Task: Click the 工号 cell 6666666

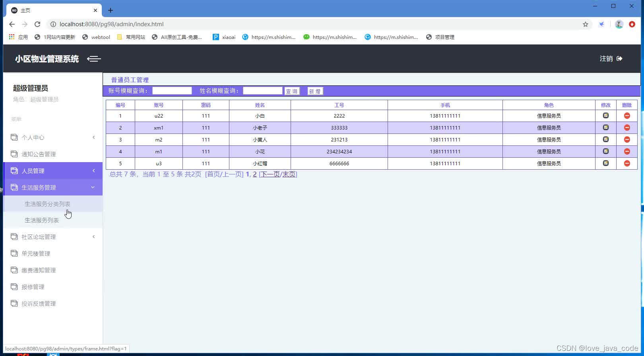Action: coord(339,163)
